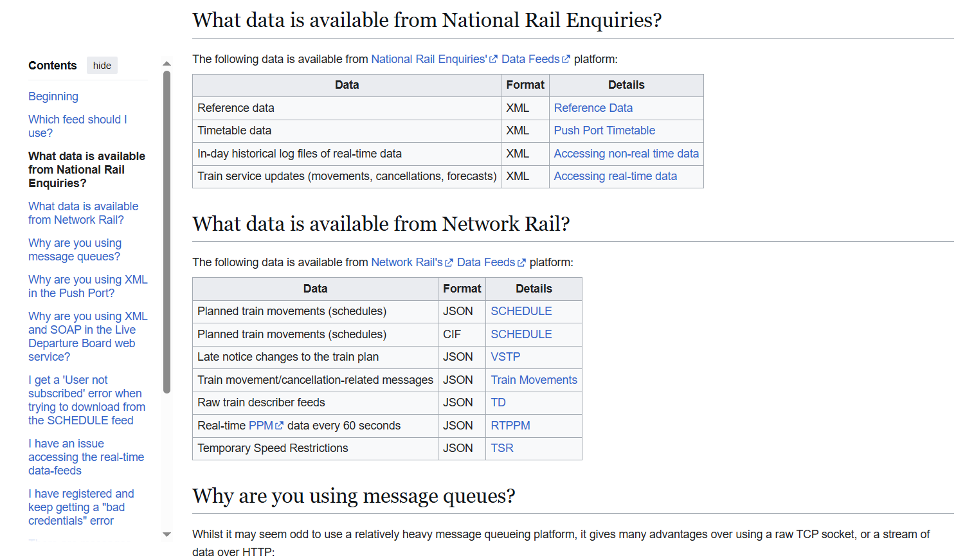Open Accessing non-real time data link

(x=626, y=154)
